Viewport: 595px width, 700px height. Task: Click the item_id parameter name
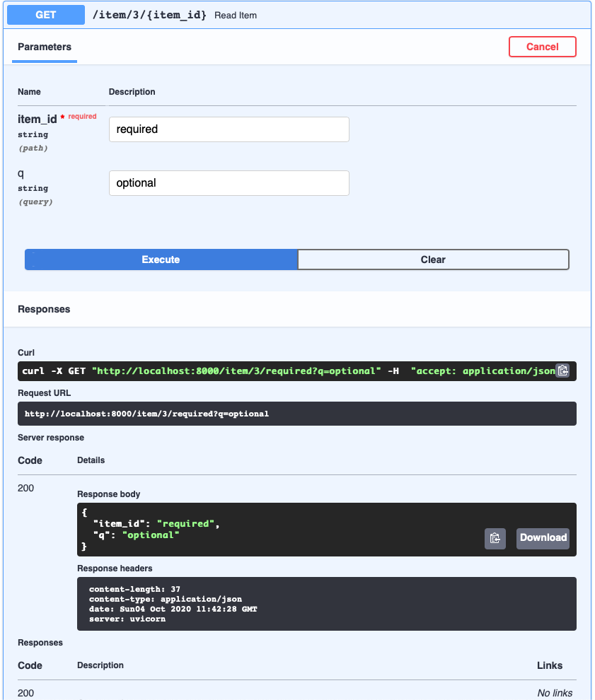click(37, 119)
